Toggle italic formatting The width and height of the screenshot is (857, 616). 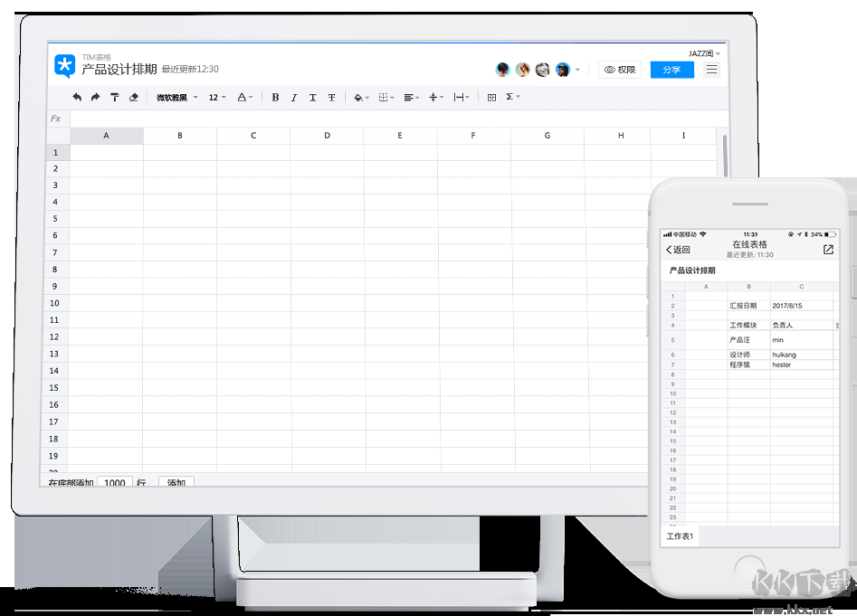pos(294,97)
